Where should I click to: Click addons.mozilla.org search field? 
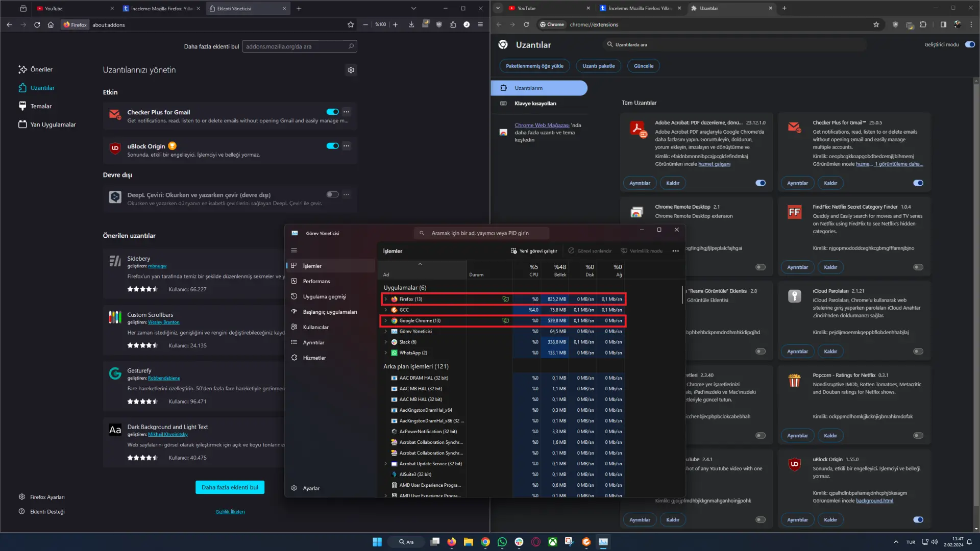point(300,46)
